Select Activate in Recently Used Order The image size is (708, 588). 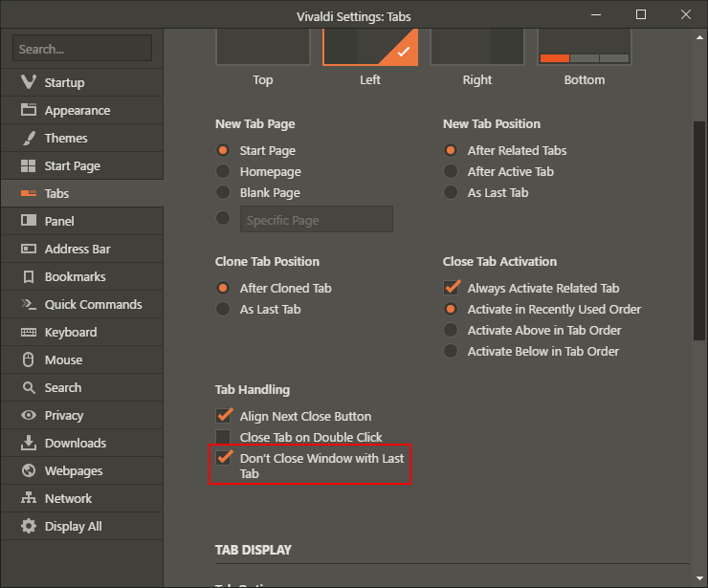451,309
